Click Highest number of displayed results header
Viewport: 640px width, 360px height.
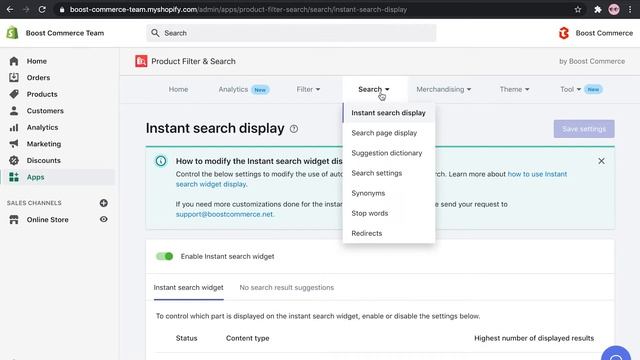(534, 338)
